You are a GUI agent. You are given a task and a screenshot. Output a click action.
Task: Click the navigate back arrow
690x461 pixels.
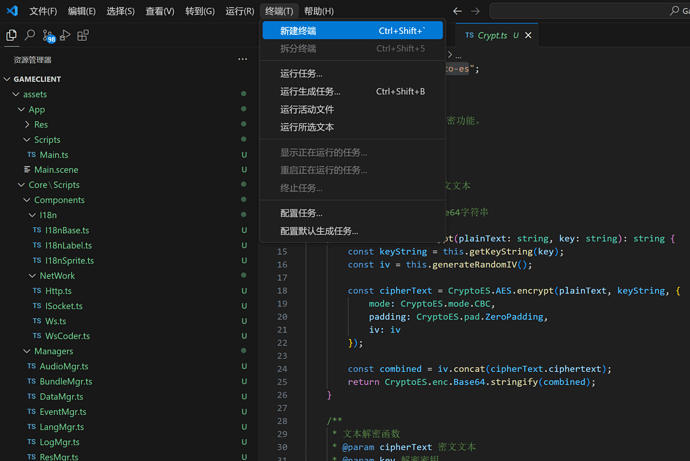(457, 11)
